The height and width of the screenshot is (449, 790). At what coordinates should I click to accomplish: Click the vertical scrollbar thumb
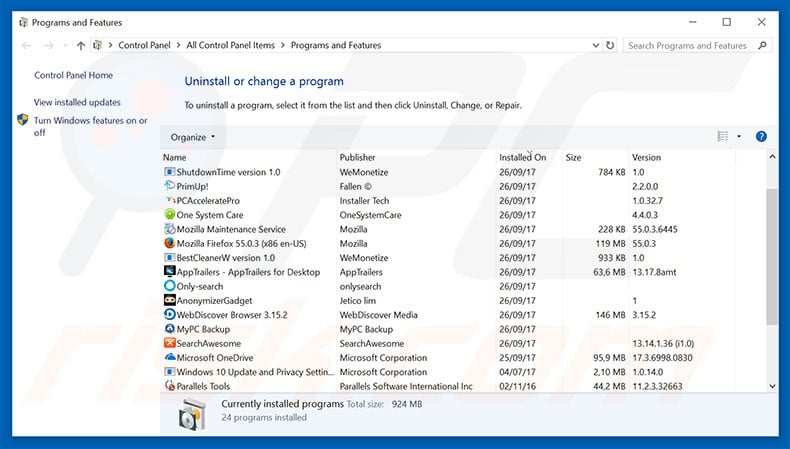pos(772,257)
